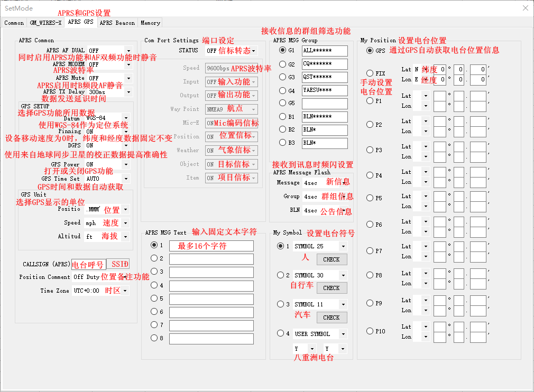Image resolution: width=534 pixels, height=392 pixels.
Task: Click the CALLSIGN (APRS) input field
Action: click(88, 264)
